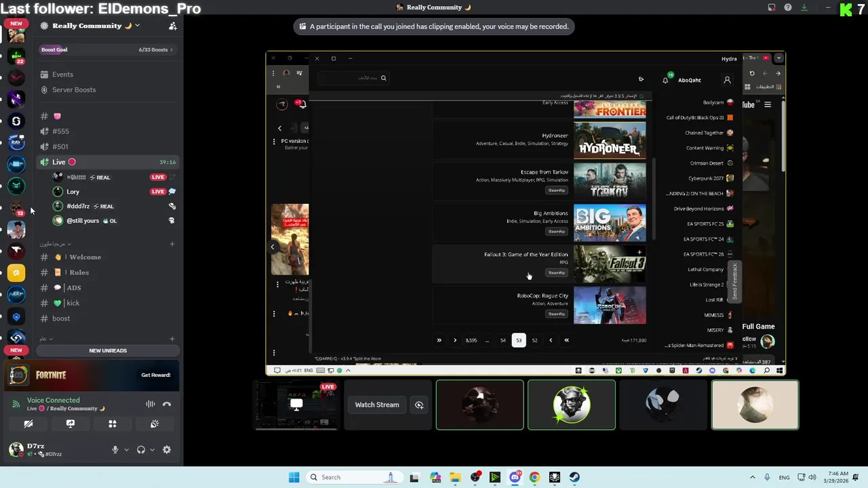Open Boost Goal progress
Image resolution: width=868 pixels, height=488 pixels.
click(x=108, y=49)
